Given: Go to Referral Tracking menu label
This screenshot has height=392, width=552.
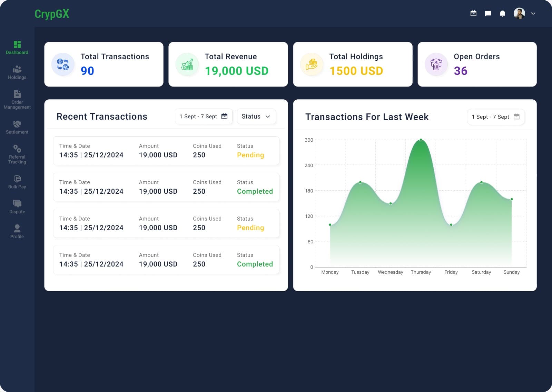Looking at the screenshot, I should pyautogui.click(x=17, y=159).
